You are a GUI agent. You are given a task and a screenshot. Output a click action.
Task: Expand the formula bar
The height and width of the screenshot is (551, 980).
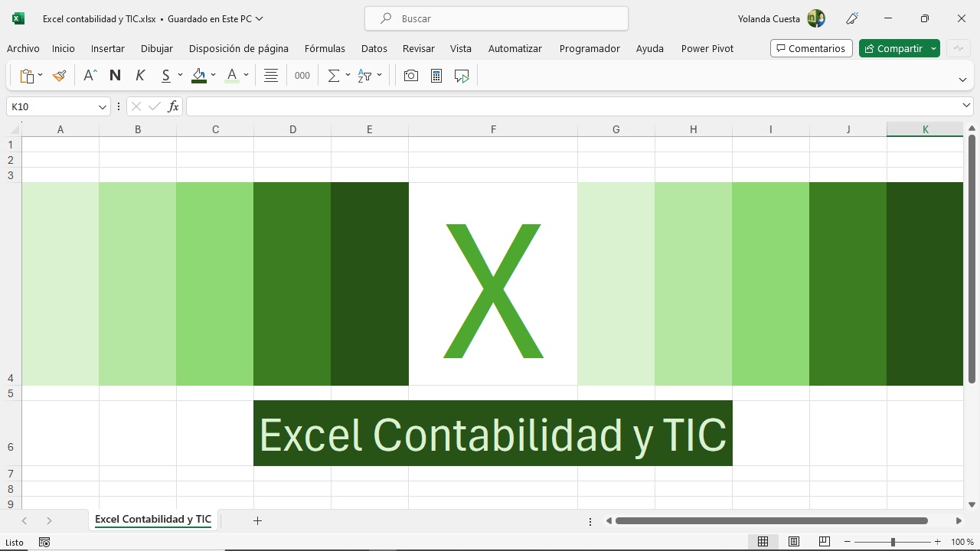pos(966,106)
